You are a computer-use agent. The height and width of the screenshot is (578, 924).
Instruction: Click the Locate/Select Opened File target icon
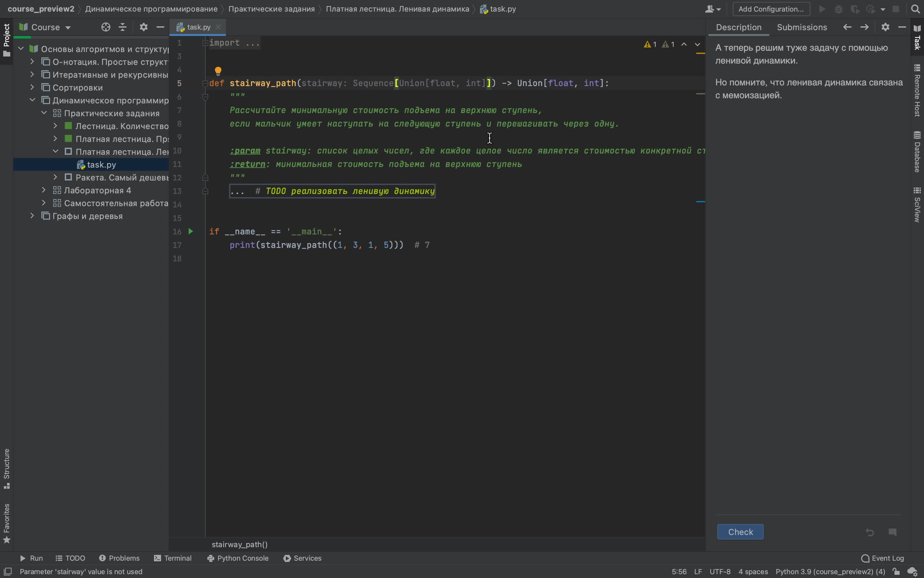[x=106, y=27]
